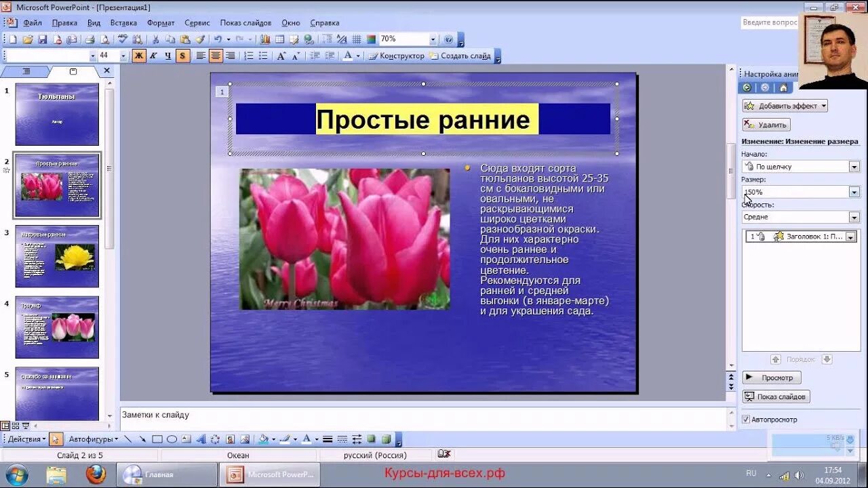Open the font name dropdown

tap(93, 56)
